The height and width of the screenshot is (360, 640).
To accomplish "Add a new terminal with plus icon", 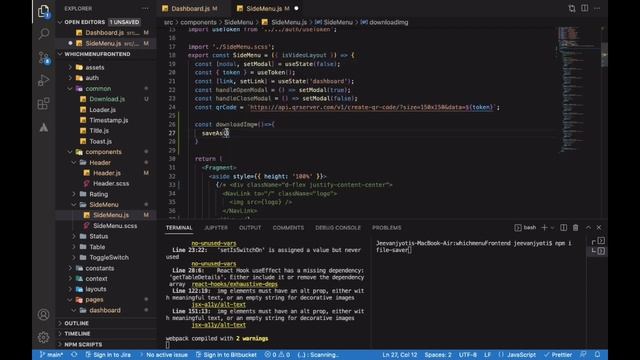I will click(x=544, y=227).
